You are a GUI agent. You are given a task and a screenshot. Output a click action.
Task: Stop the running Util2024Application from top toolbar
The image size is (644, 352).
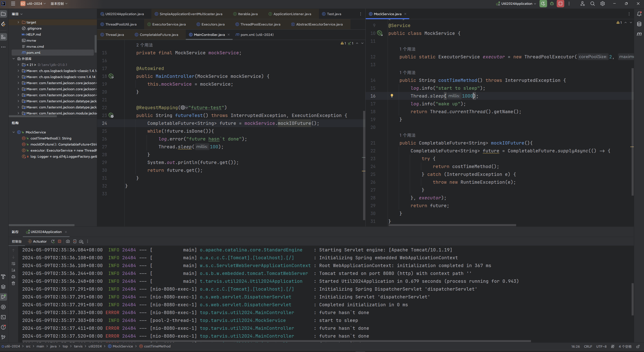(x=560, y=4)
